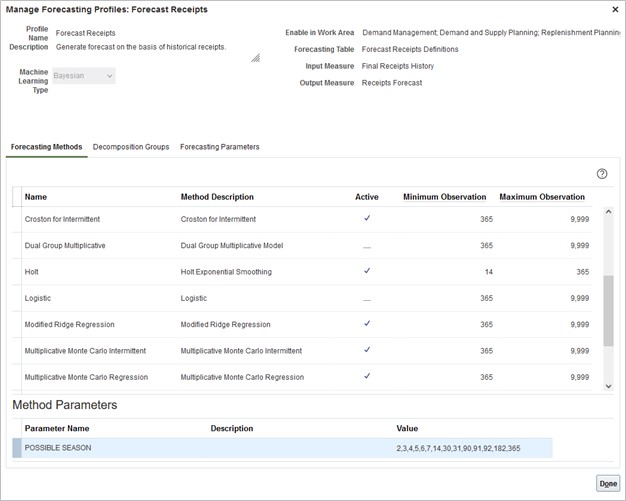The height and width of the screenshot is (501, 626).
Task: Click the Name column header
Action: point(36,197)
